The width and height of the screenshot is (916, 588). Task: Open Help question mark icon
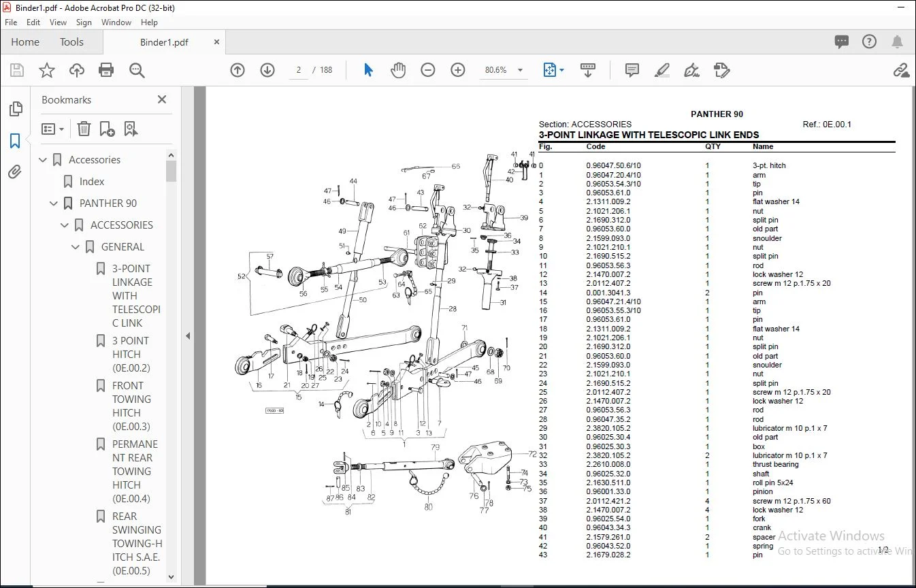point(869,42)
